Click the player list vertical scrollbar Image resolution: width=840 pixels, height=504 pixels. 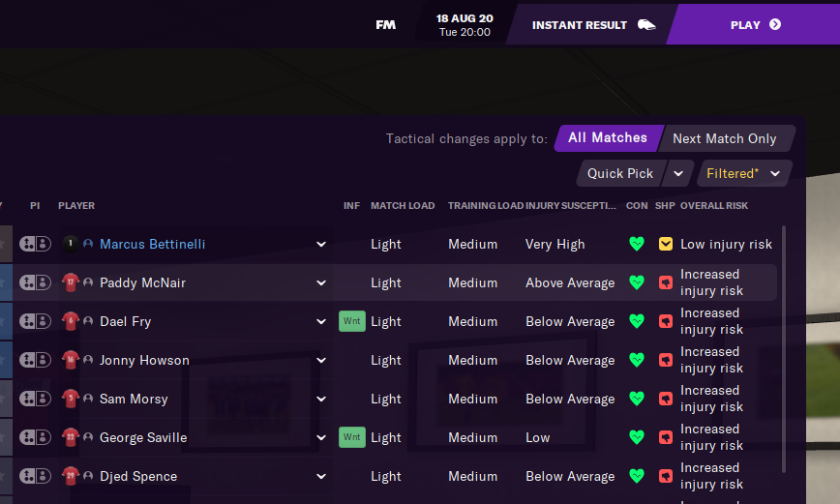[784, 348]
